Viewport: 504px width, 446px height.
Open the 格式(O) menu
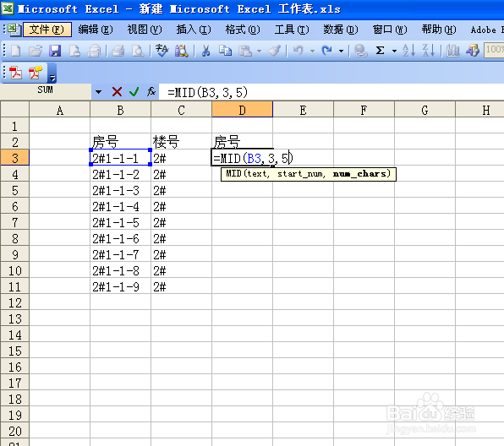pyautogui.click(x=243, y=30)
